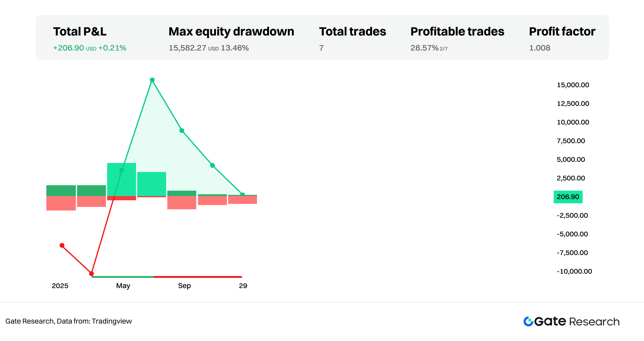Screen dimensions: 644x341
Task: Select the Profitable trades metric
Action: coord(457,32)
